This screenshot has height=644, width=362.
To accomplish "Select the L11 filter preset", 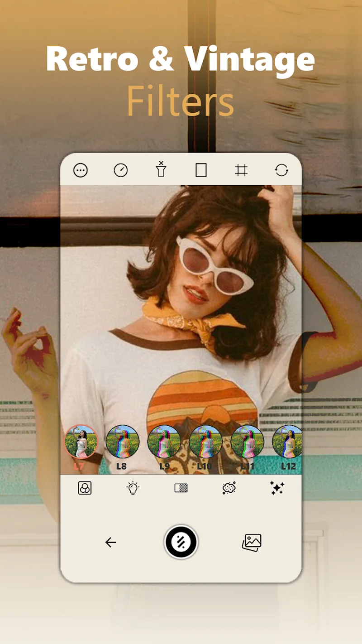I will pyautogui.click(x=247, y=442).
